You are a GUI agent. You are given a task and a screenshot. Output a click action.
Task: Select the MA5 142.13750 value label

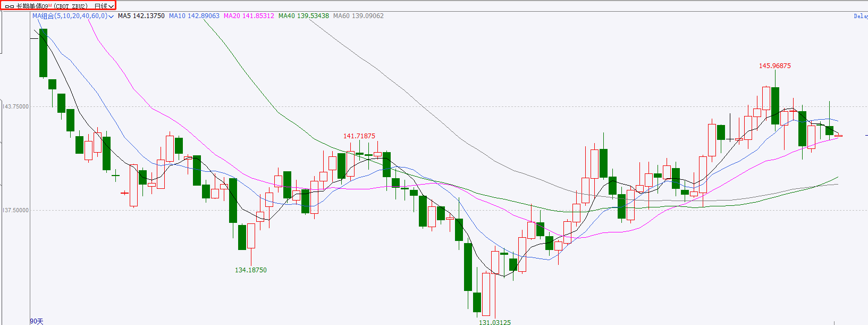point(141,16)
